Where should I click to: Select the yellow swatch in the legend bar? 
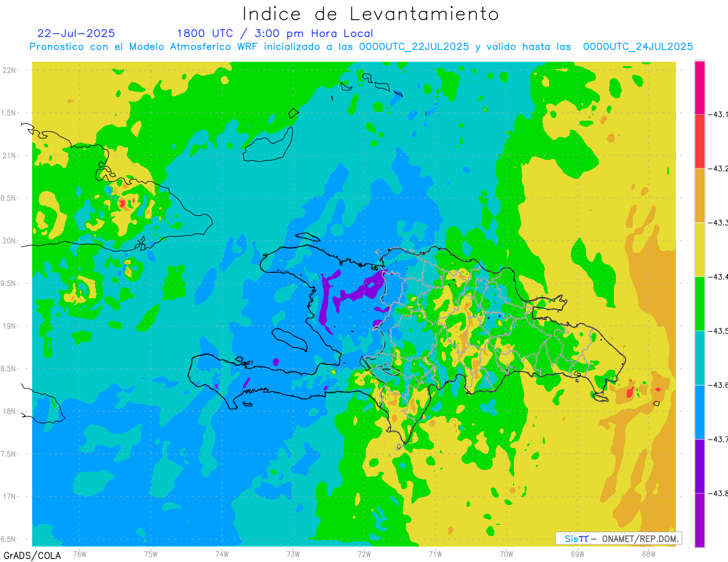699,249
